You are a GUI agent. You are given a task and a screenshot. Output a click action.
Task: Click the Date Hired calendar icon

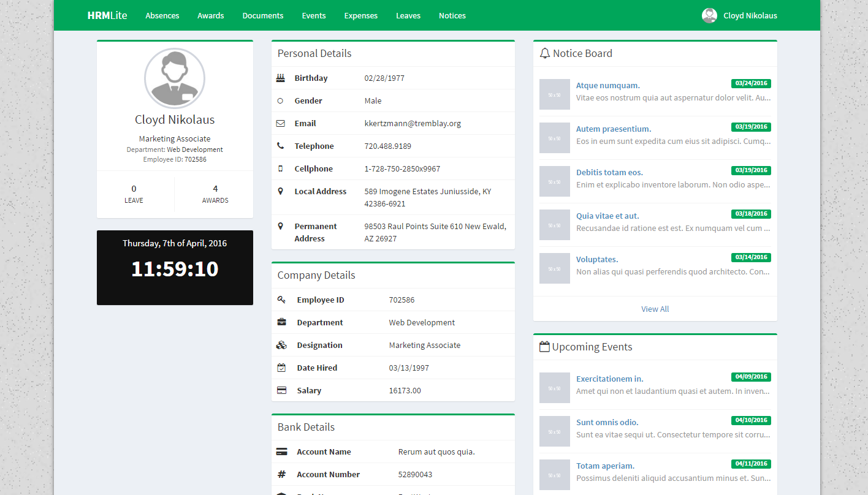(281, 368)
